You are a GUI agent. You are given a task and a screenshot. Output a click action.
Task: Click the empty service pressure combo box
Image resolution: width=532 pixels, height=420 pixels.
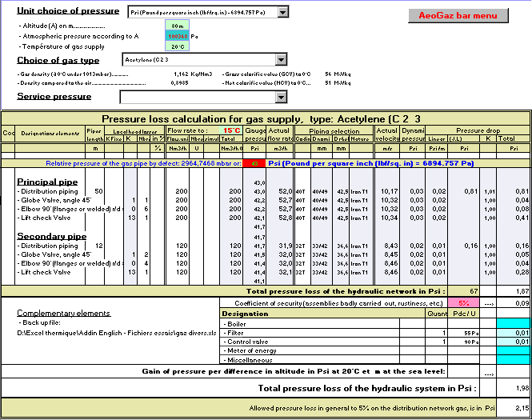(203, 97)
